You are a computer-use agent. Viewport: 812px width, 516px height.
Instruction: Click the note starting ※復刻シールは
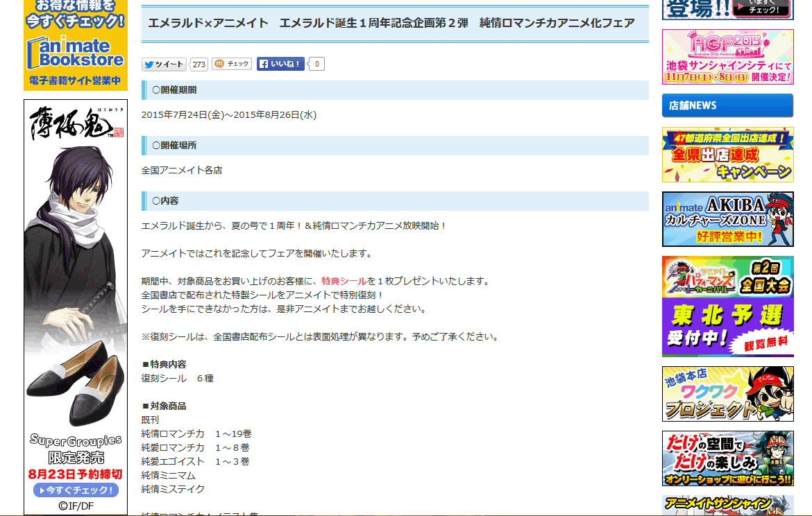click(321, 337)
